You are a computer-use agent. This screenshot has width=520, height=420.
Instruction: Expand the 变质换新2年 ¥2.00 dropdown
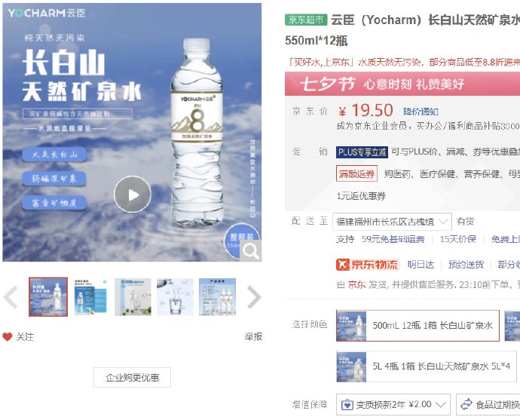[393, 404]
